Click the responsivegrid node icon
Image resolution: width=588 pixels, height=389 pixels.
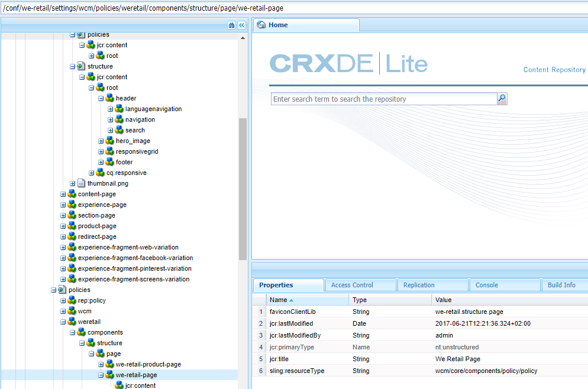[110, 151]
